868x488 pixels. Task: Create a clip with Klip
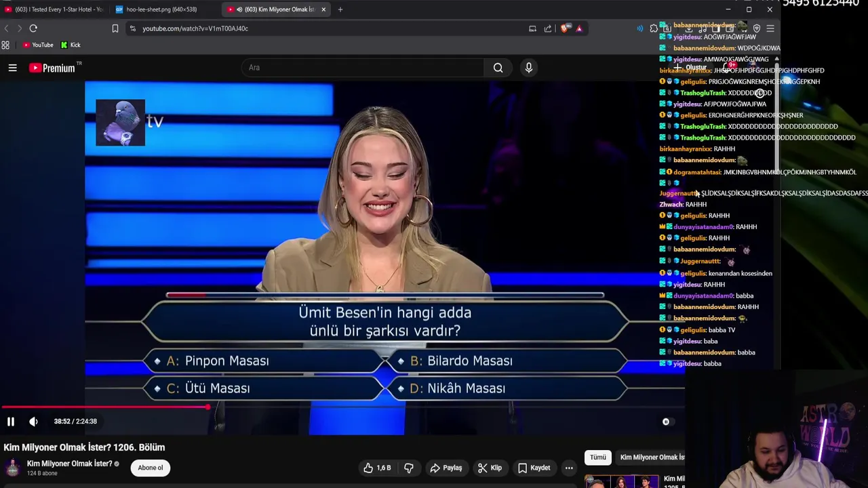coord(490,468)
